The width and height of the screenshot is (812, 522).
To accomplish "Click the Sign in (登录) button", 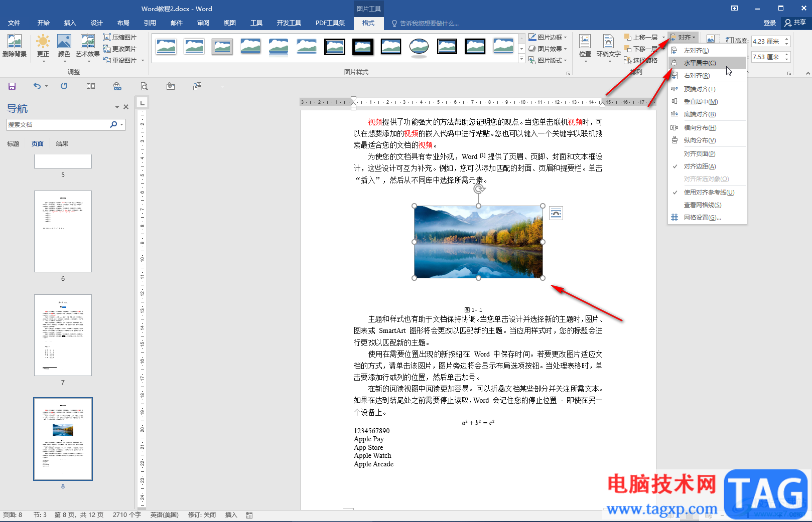I will click(769, 23).
